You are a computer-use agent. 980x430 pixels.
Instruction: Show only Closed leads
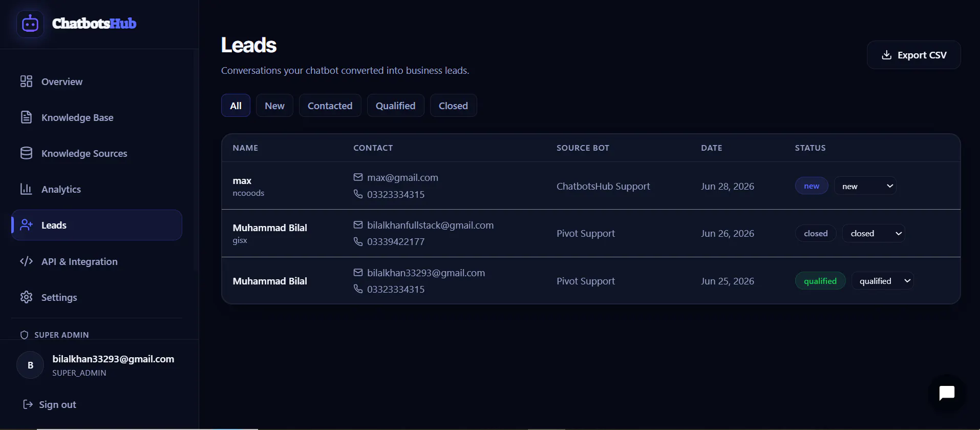click(454, 106)
